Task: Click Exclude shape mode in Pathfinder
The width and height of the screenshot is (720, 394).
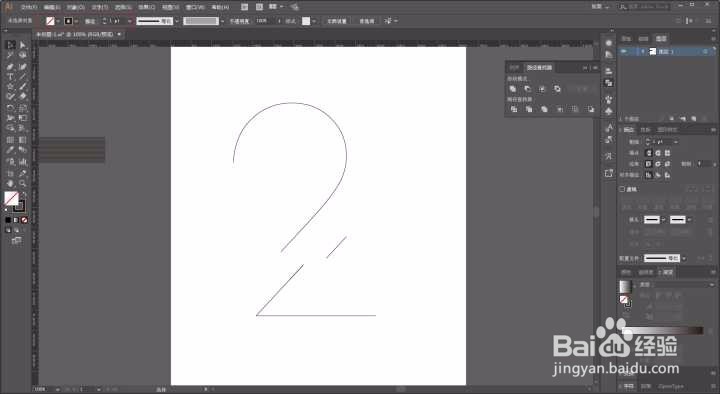Action: 557,89
